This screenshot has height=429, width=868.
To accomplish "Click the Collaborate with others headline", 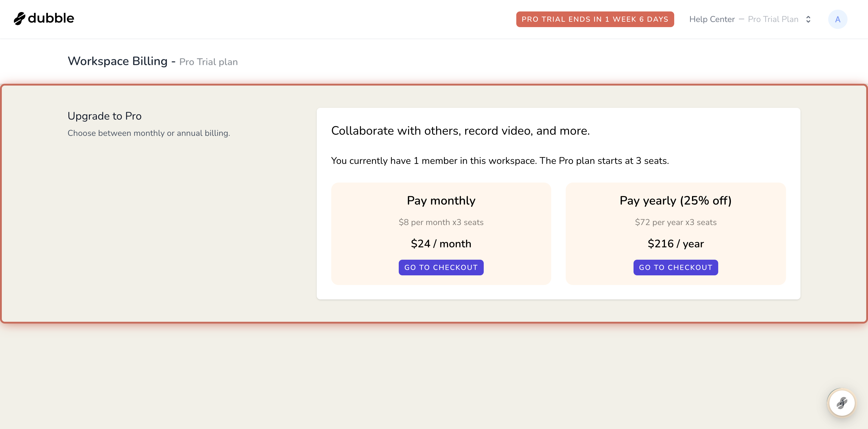I will [460, 131].
